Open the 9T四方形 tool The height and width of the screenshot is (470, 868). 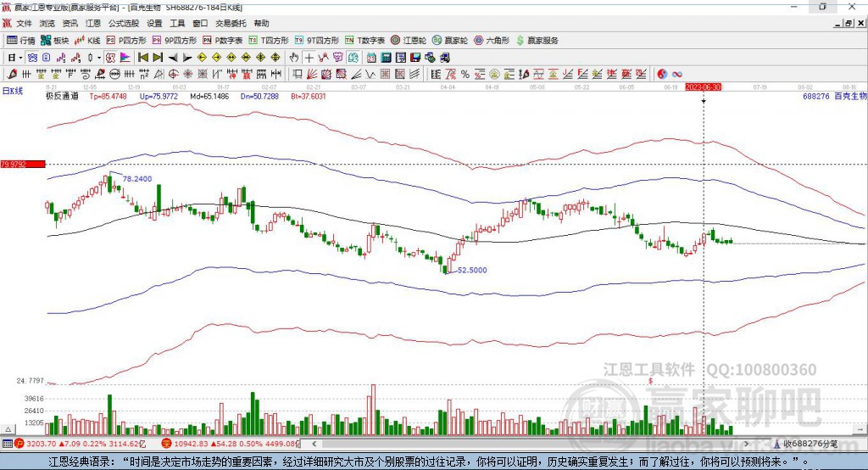point(317,41)
